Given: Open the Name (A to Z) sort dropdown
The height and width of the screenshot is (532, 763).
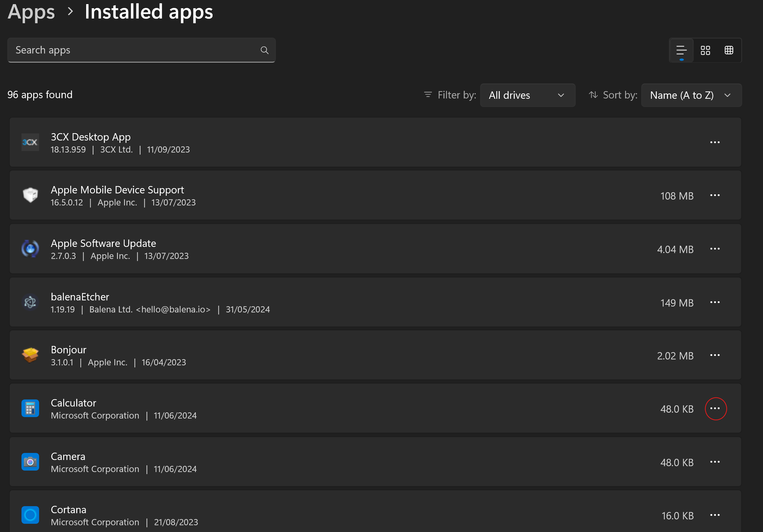Looking at the screenshot, I should tap(691, 95).
